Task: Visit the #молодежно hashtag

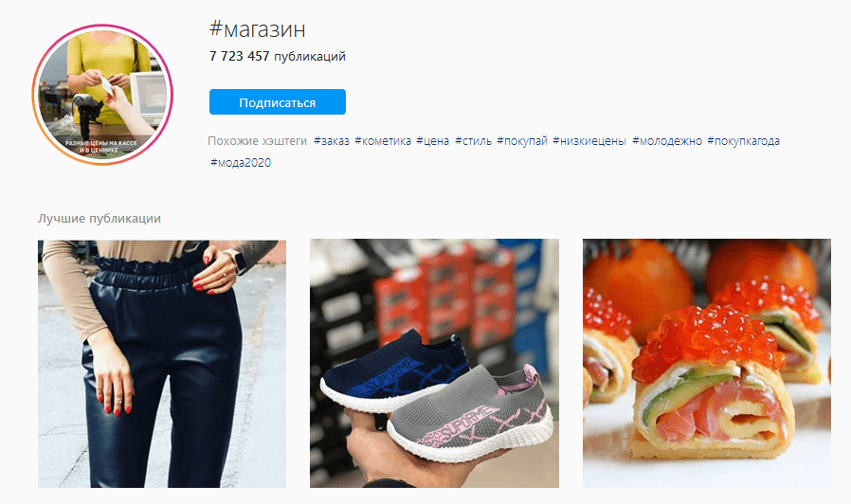Action: (x=667, y=141)
